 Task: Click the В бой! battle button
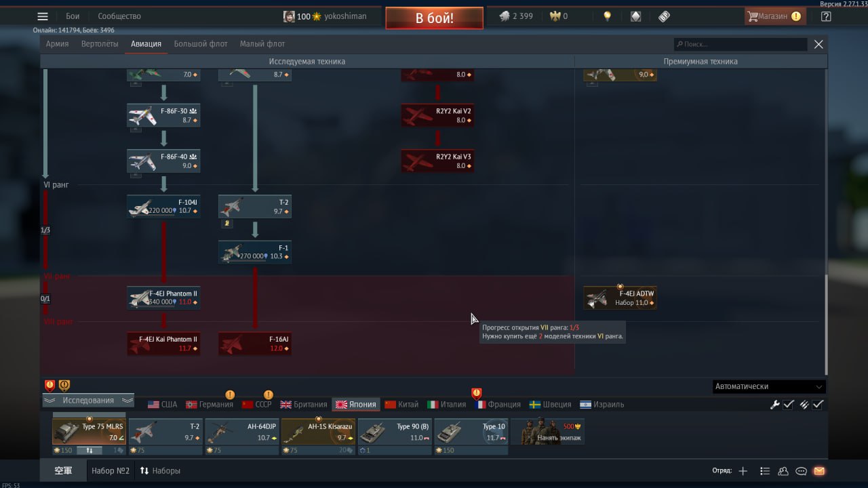(x=435, y=18)
